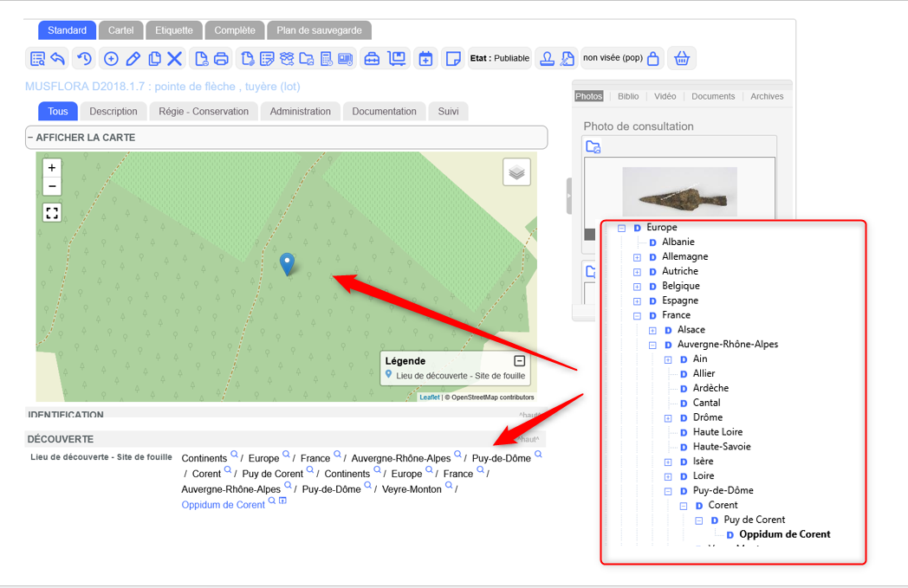
Task: Click the shopping basket icon
Action: (x=682, y=59)
